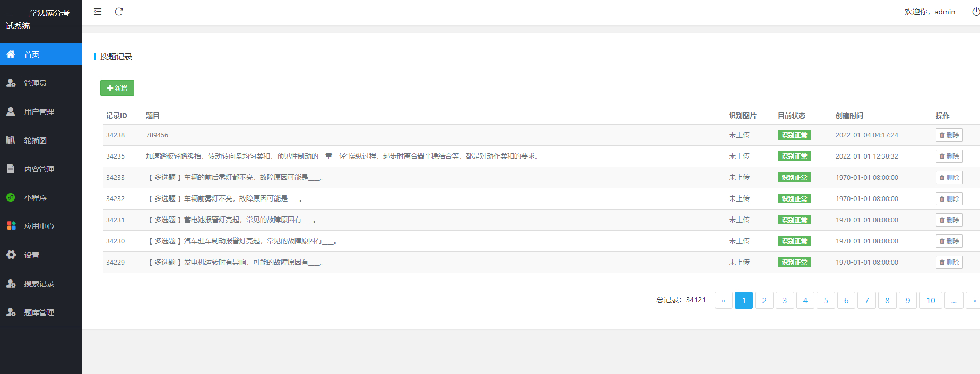Click the 记录ID column header
Viewport: 980px width, 374px height.
pos(116,116)
